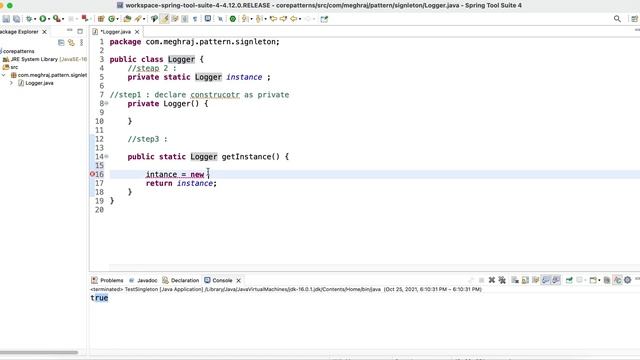Click the Console gear settings icon
The height and width of the screenshot is (360, 640).
627,280
